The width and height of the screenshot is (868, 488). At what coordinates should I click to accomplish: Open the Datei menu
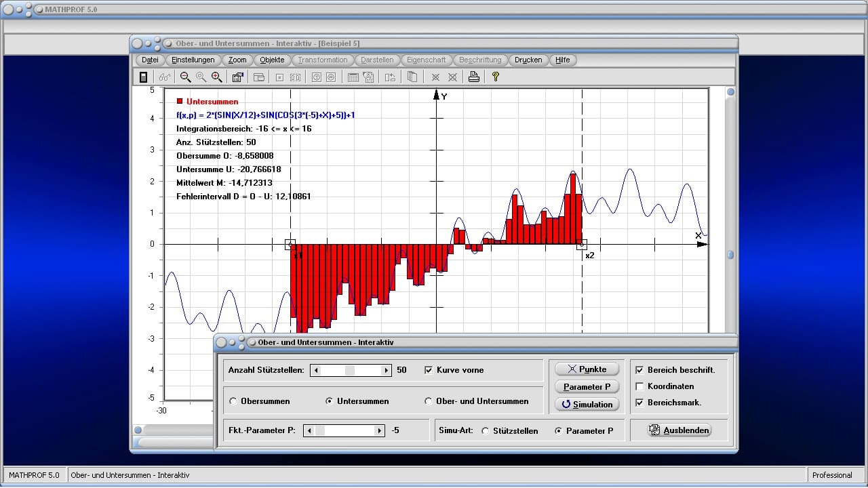tap(150, 60)
